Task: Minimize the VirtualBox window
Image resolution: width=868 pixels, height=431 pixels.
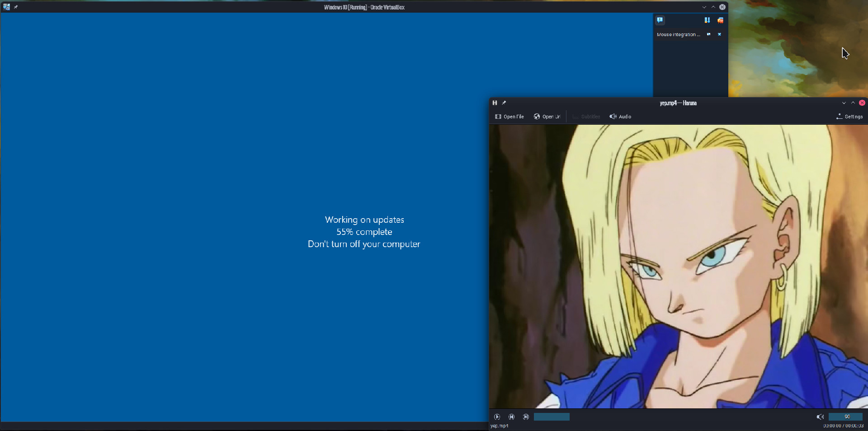Action: tap(704, 7)
